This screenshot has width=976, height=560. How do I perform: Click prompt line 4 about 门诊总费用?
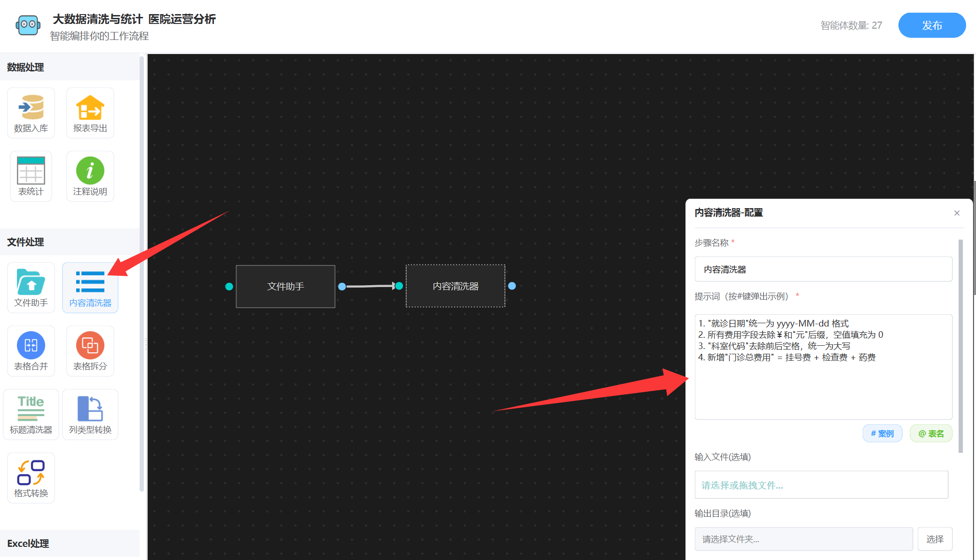pos(787,358)
